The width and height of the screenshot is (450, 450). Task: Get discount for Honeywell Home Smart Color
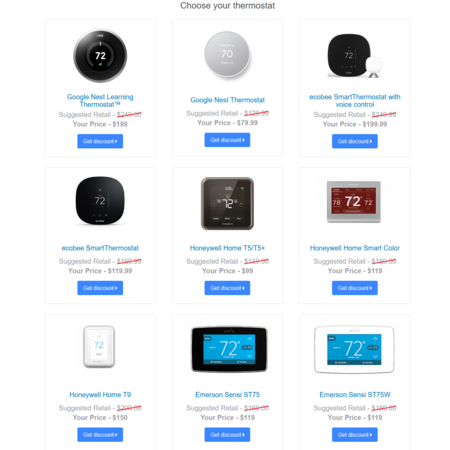(x=355, y=288)
